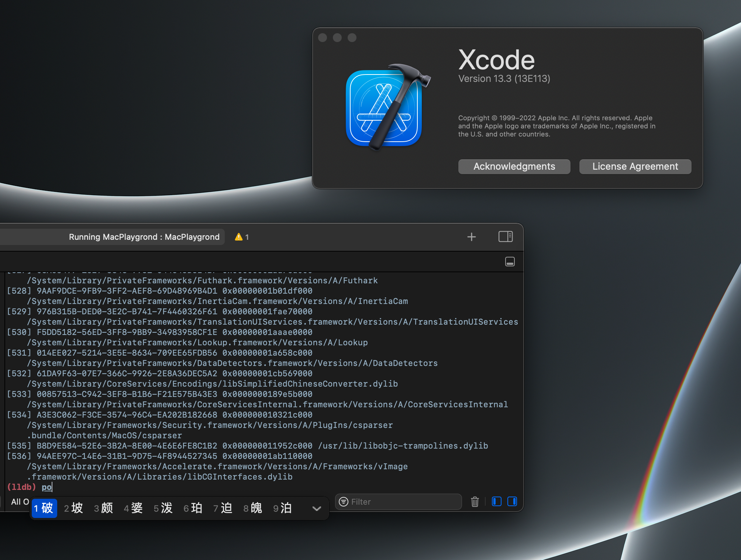Hide the debug area button
741x560 pixels.
click(x=510, y=262)
